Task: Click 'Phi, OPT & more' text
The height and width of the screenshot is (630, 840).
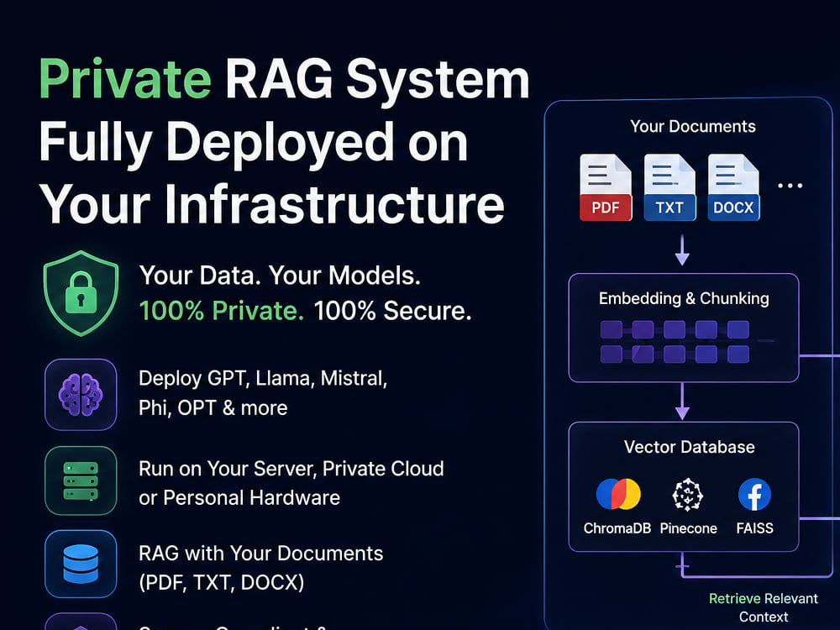Action: [213, 408]
